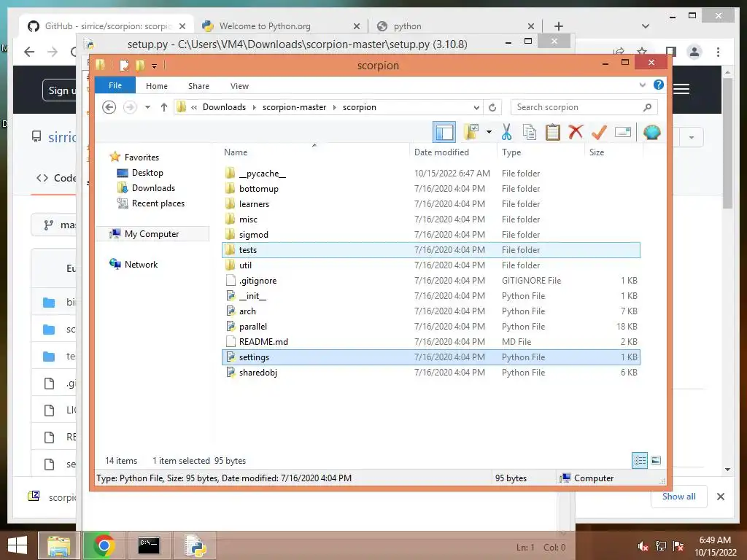
Task: Open the File ribbon tab
Action: 115,85
